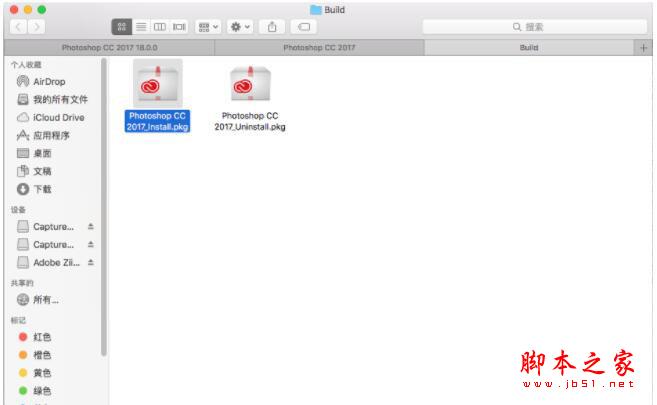657x405 pixels.
Task: Select Photoshop CC 2017_Uninstall.pkg package icon
Action: coord(250,83)
